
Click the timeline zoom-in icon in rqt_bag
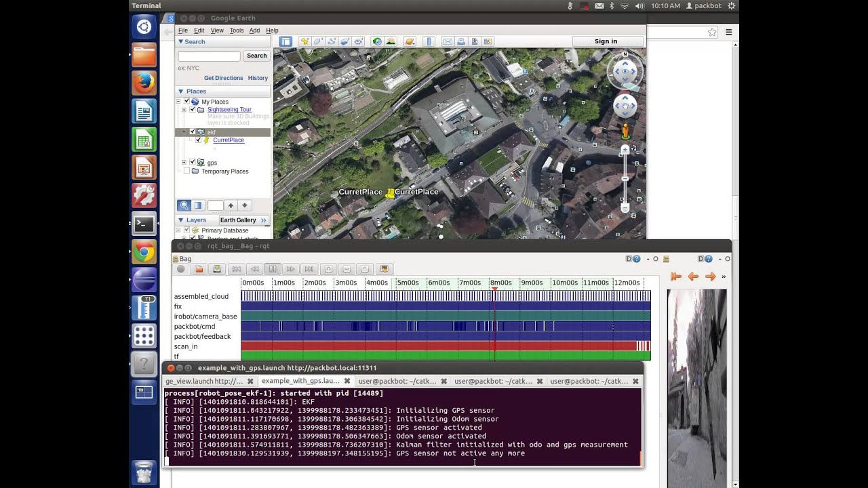coord(328,269)
